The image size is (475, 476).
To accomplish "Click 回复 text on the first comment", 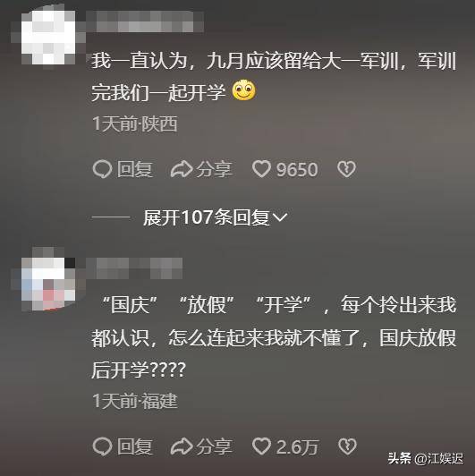I will point(135,169).
